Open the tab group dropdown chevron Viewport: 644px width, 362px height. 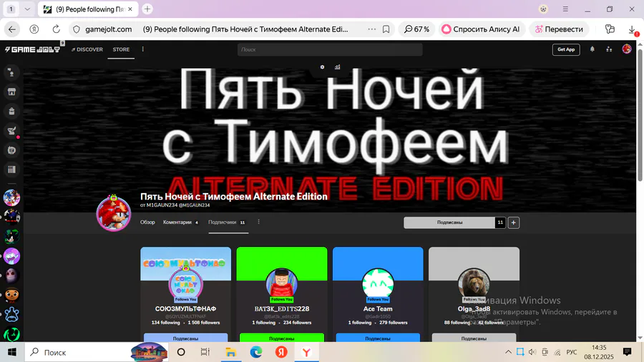(27, 9)
